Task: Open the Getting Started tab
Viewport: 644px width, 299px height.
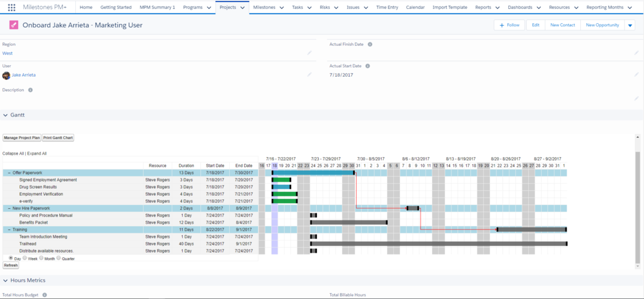Action: pyautogui.click(x=116, y=7)
